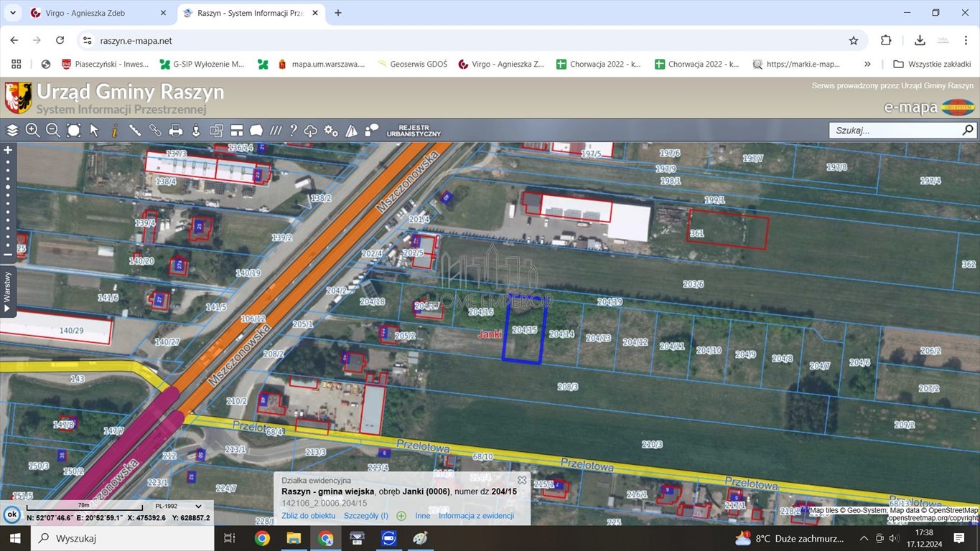Click the cloud download icon

click(x=311, y=130)
